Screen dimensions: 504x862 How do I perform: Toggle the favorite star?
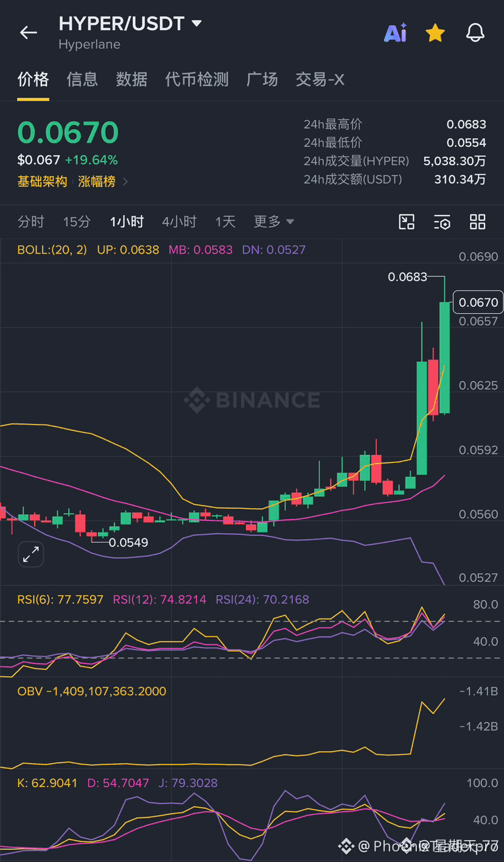pyautogui.click(x=435, y=32)
